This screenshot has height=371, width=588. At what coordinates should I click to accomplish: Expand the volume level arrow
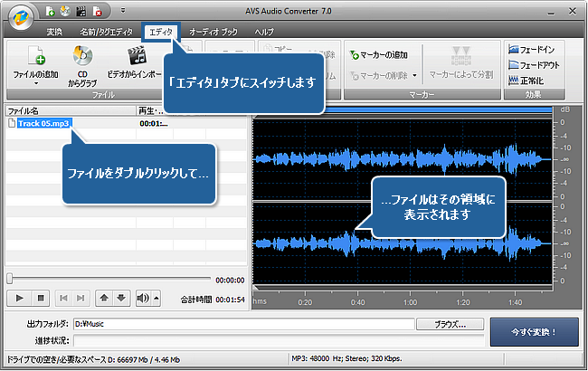pos(156,299)
